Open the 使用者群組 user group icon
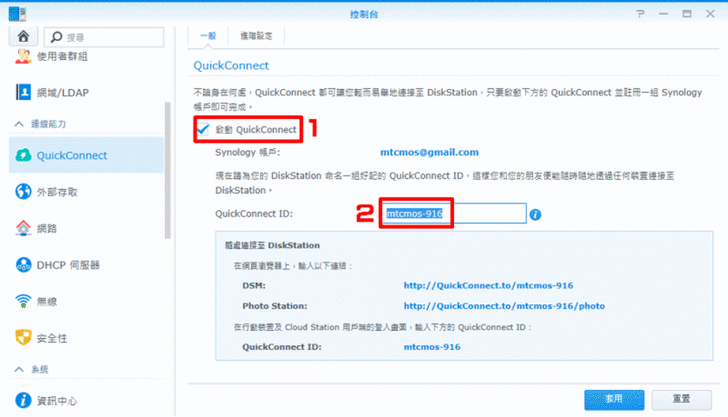The width and height of the screenshot is (728, 417). point(23,56)
